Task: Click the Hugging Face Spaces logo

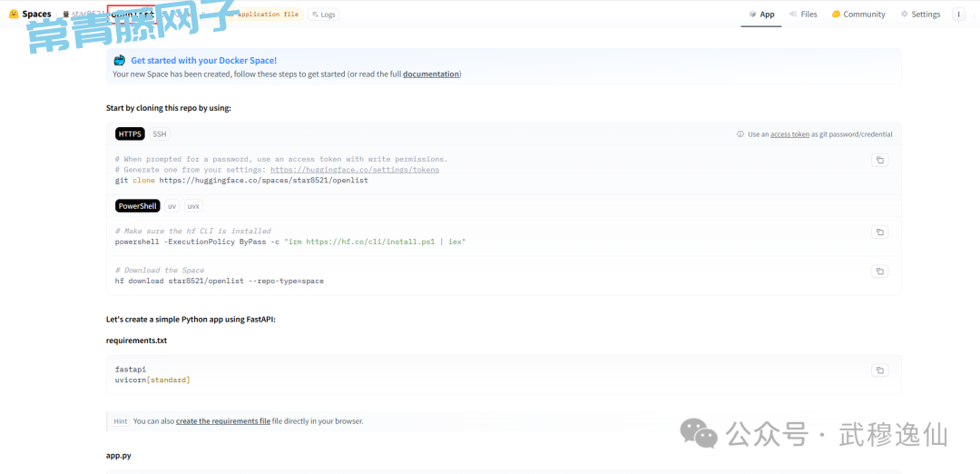Action: (x=14, y=15)
